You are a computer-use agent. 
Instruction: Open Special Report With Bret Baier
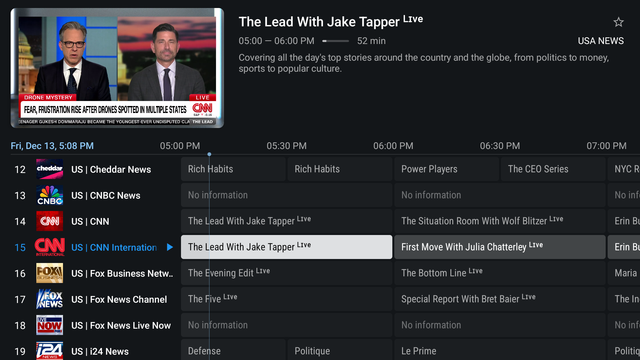[500, 299]
